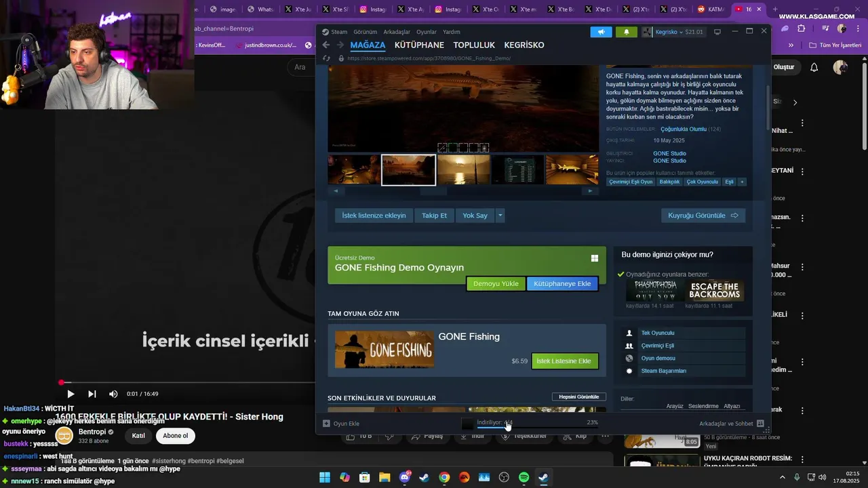868x488 pixels.
Task: Go forward in Steam navigation
Action: click(340, 45)
